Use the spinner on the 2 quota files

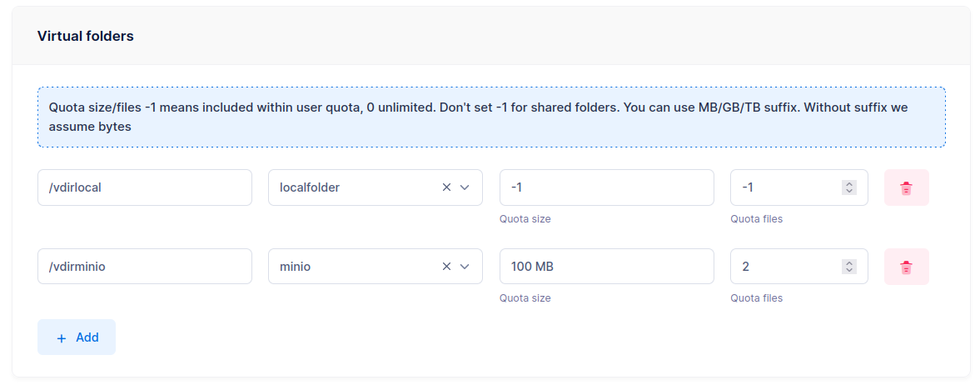[849, 267]
